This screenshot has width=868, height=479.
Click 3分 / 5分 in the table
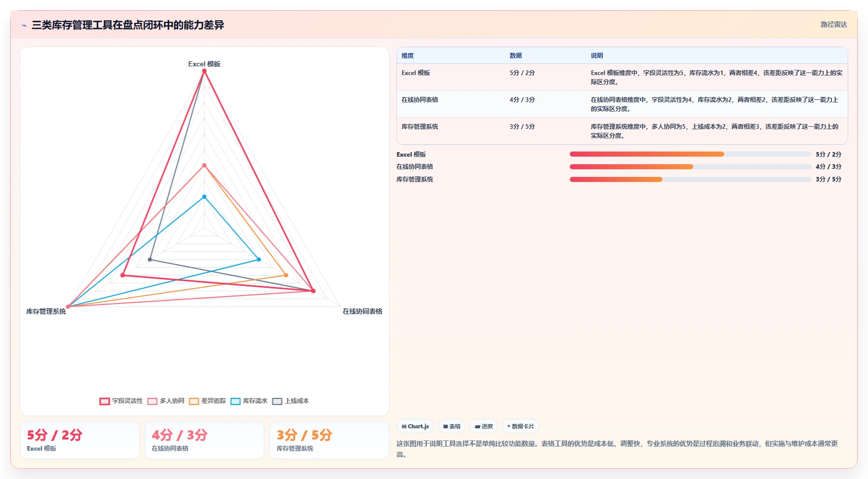click(522, 127)
